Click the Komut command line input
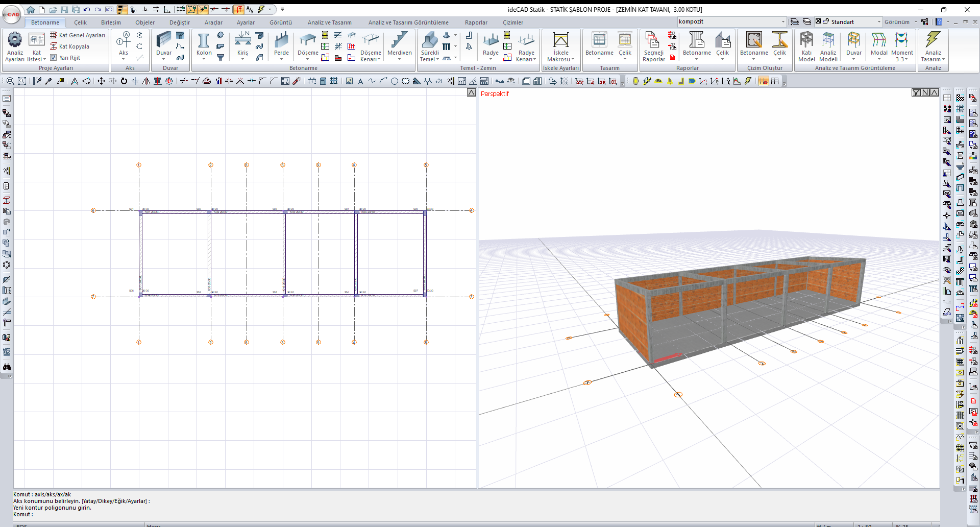The height and width of the screenshot is (527, 980). pos(475,514)
